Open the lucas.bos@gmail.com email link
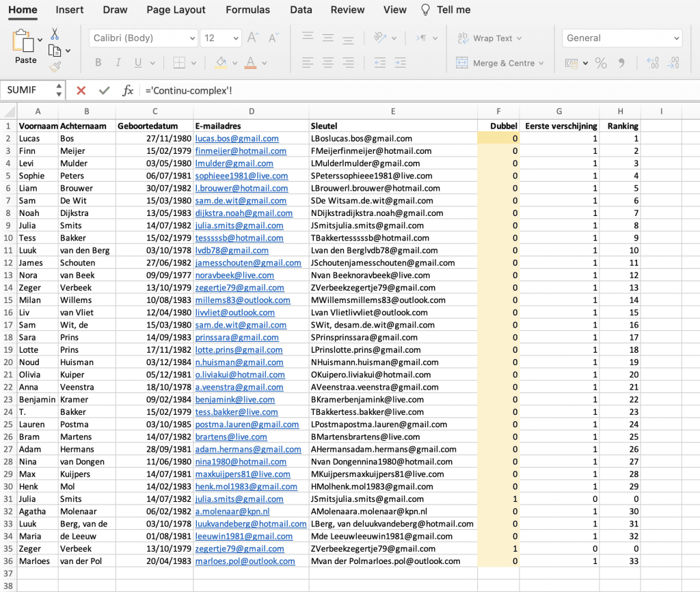 (x=237, y=138)
